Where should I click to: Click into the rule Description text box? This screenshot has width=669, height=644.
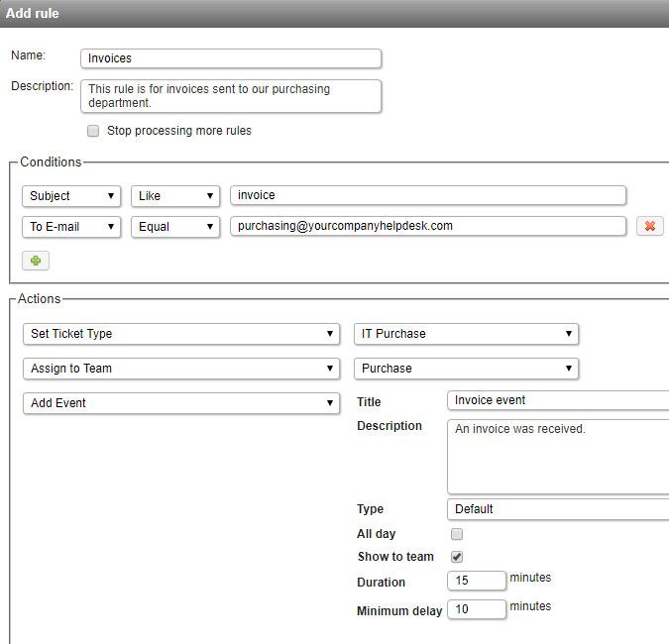tap(230, 96)
